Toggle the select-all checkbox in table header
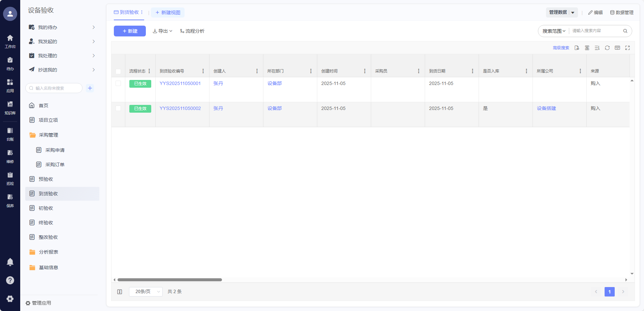This screenshot has width=644, height=311. click(x=118, y=71)
